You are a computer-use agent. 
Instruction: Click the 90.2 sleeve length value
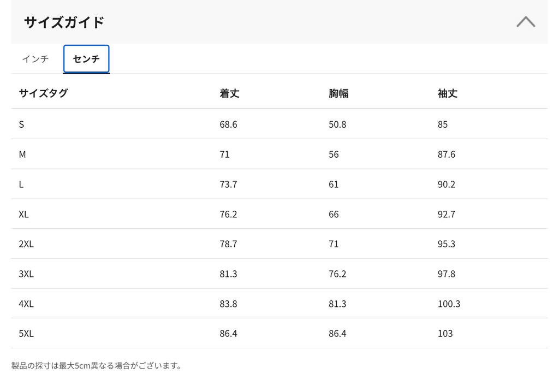pyautogui.click(x=447, y=185)
